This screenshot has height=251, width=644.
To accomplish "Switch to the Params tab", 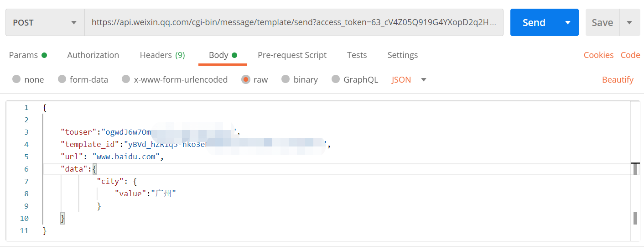I will [x=24, y=55].
